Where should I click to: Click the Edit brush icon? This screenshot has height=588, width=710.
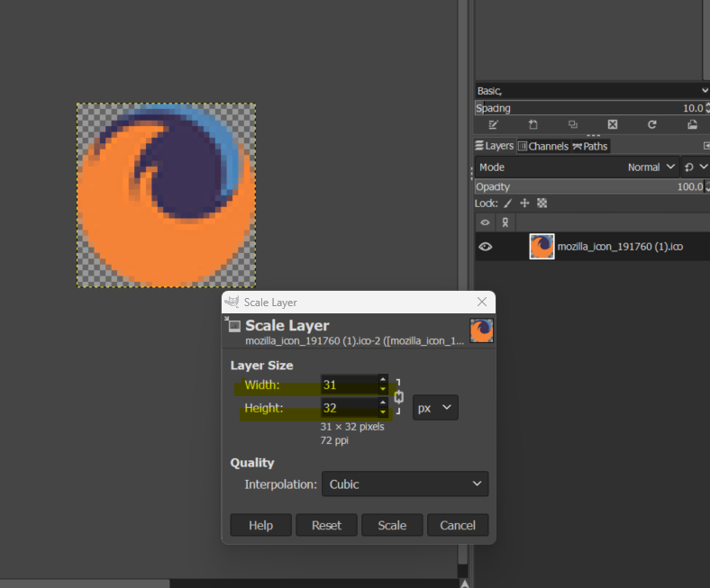pyautogui.click(x=494, y=124)
